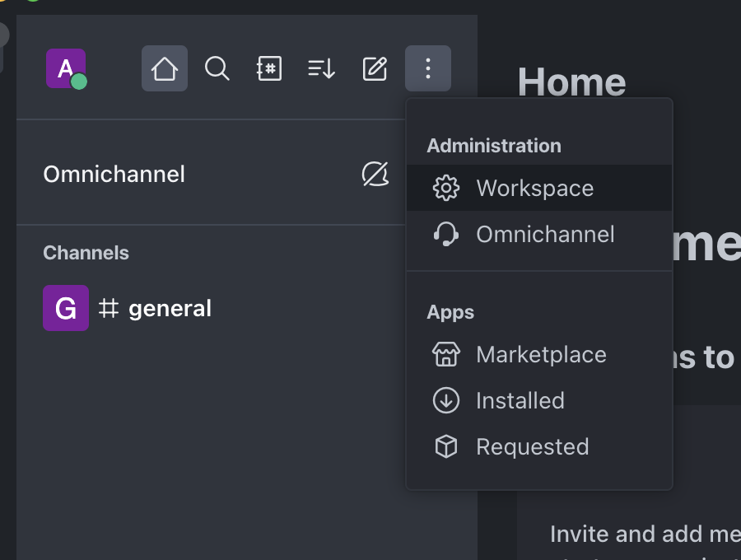
Task: View Installed apps
Action: (x=539, y=401)
